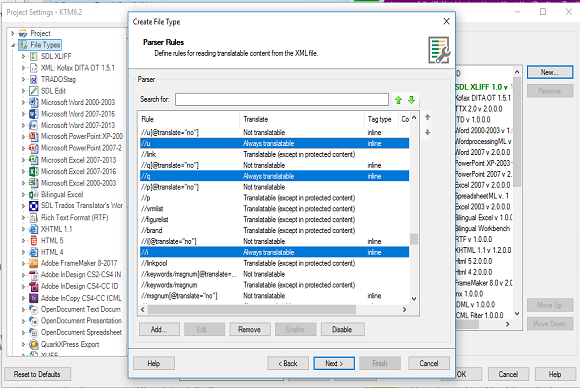Select the //u[@translate="no"] rule row
This screenshot has width=580, height=388.
274,132
